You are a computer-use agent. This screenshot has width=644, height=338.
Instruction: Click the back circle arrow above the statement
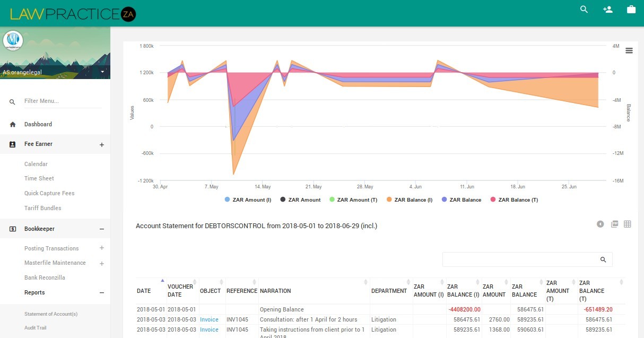click(600, 224)
